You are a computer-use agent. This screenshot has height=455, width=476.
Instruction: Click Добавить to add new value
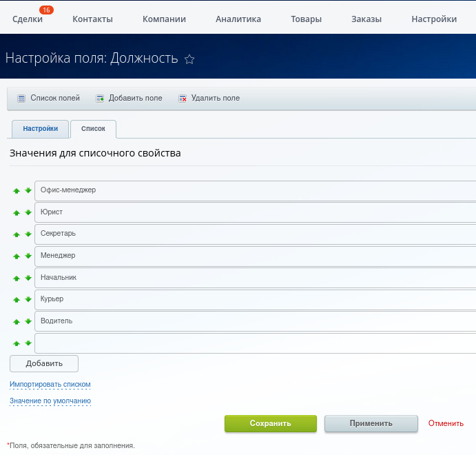coord(44,363)
